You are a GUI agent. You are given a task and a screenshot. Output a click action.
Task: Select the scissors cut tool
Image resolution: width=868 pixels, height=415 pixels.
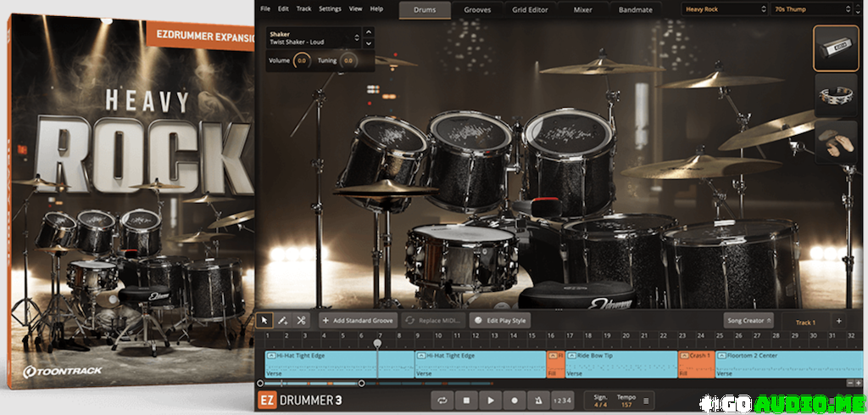click(x=301, y=320)
